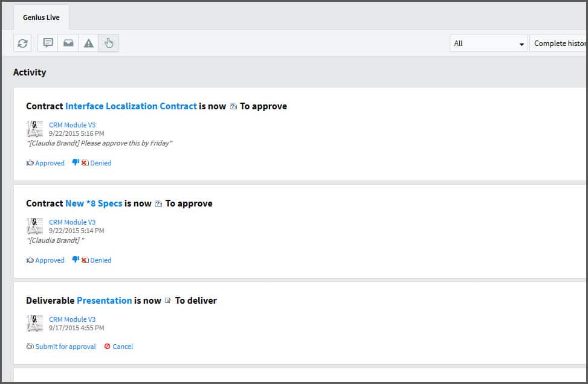Viewport: 588px width, 384px height.
Task: Open the "All" filter dropdown
Action: coord(488,43)
